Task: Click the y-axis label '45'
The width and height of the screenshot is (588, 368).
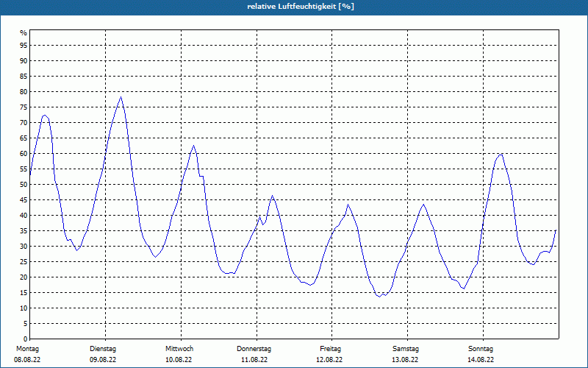Action: (x=24, y=199)
